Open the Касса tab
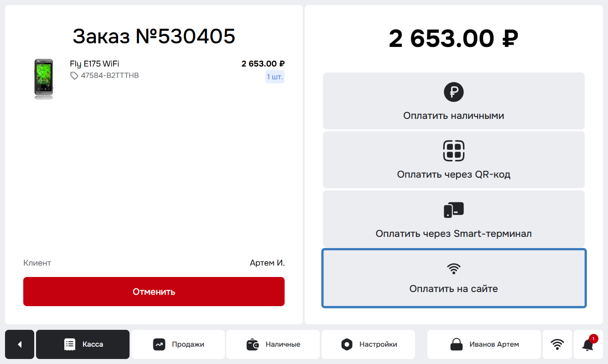Image resolution: width=608 pixels, height=364 pixels. point(83,344)
